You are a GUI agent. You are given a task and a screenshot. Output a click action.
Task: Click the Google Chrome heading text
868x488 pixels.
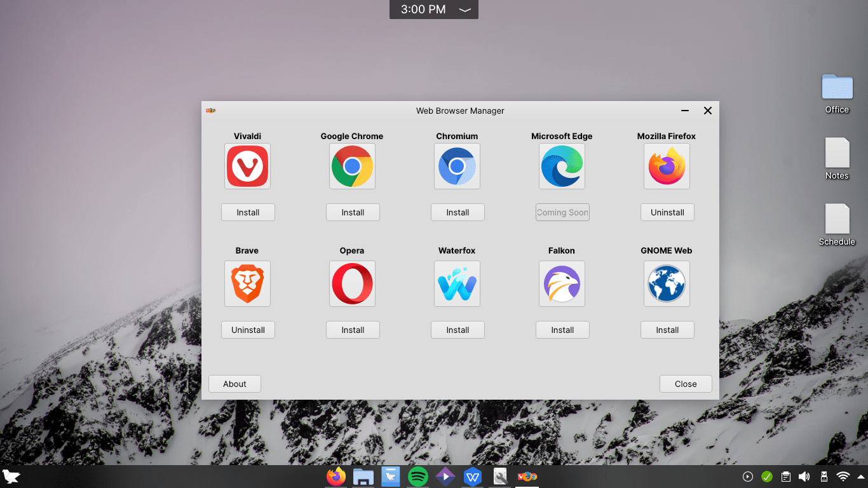[352, 136]
